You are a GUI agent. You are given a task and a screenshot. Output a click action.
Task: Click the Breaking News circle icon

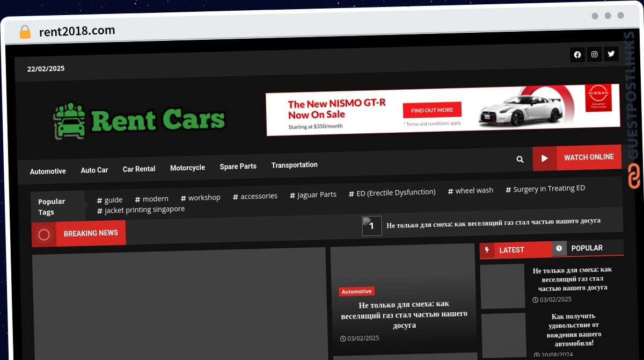click(x=44, y=234)
